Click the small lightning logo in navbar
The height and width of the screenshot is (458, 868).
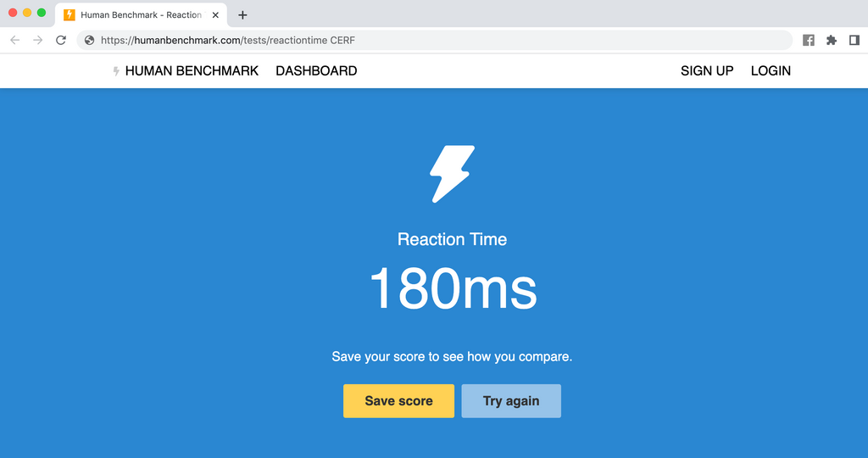(x=116, y=71)
